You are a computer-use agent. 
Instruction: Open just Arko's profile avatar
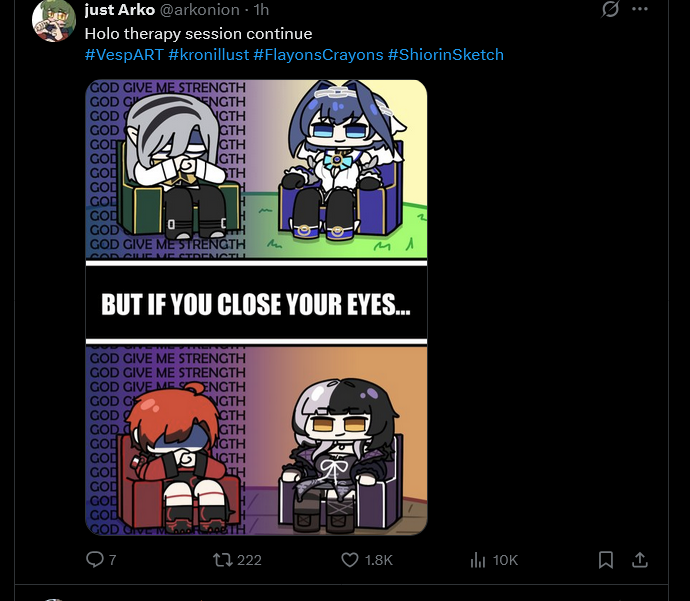(x=54, y=21)
